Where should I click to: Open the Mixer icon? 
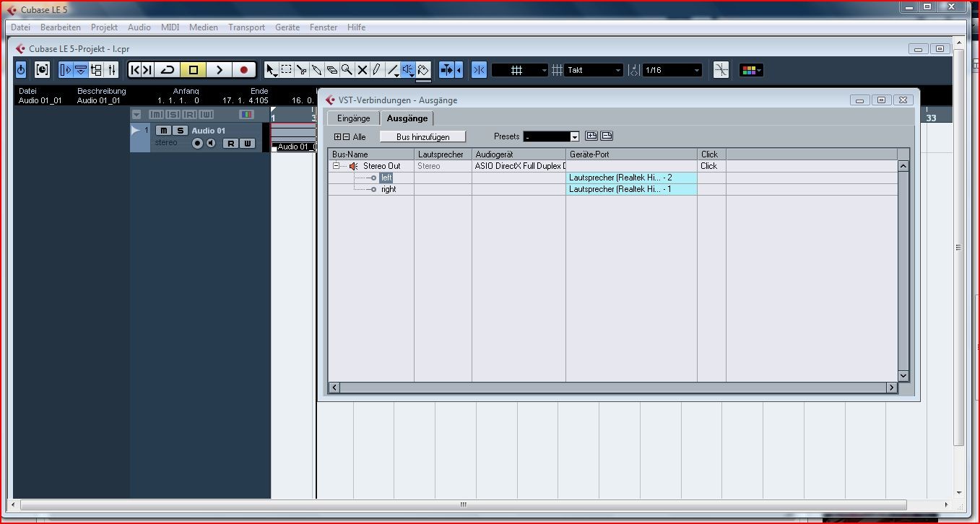click(112, 70)
